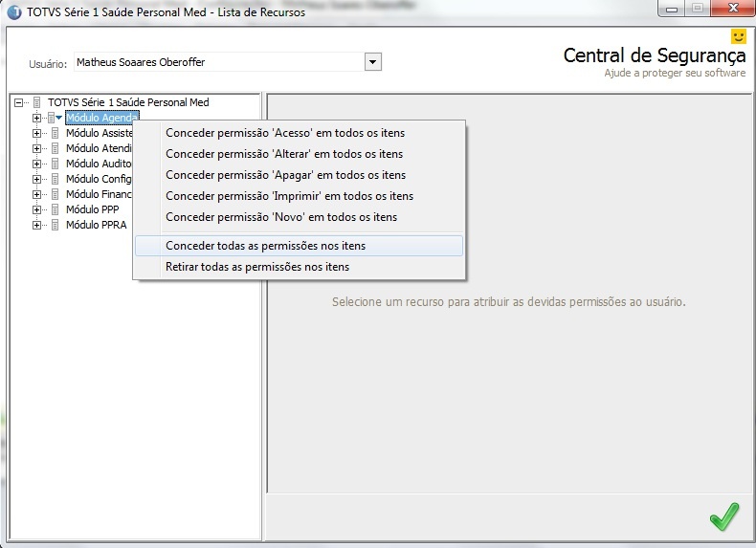Collapse the TOTVS Série 1 Saúde root node
This screenshot has height=548, width=756.
pos(18,102)
